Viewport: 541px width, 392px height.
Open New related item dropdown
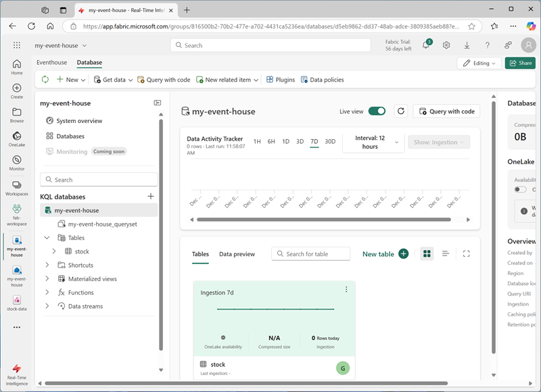pyautogui.click(x=227, y=80)
